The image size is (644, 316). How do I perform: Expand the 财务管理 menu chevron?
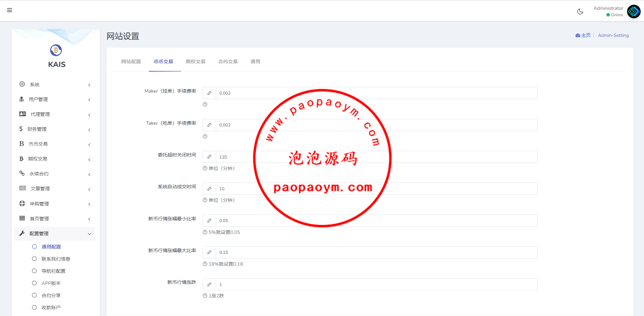89,130
